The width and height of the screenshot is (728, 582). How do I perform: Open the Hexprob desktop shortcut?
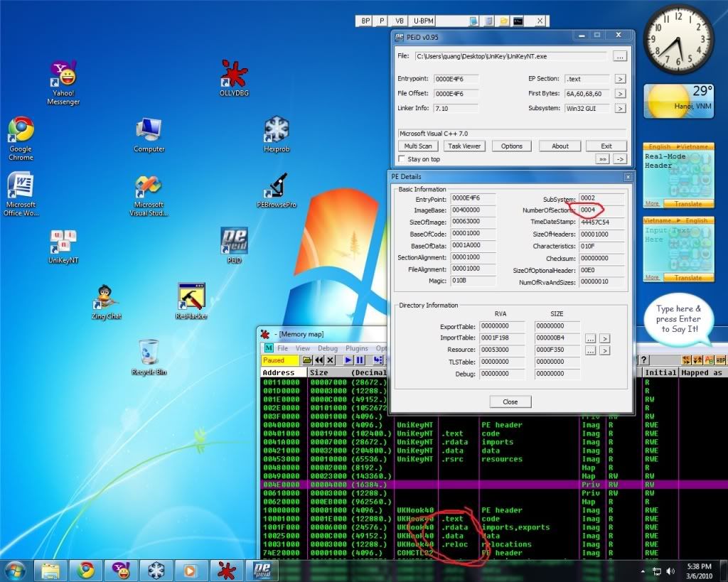(x=277, y=134)
